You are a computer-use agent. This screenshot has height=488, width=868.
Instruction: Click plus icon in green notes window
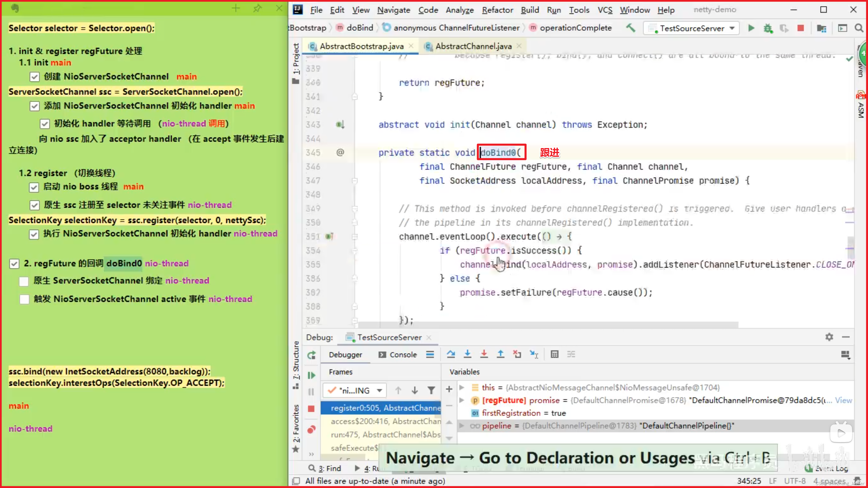(x=236, y=8)
